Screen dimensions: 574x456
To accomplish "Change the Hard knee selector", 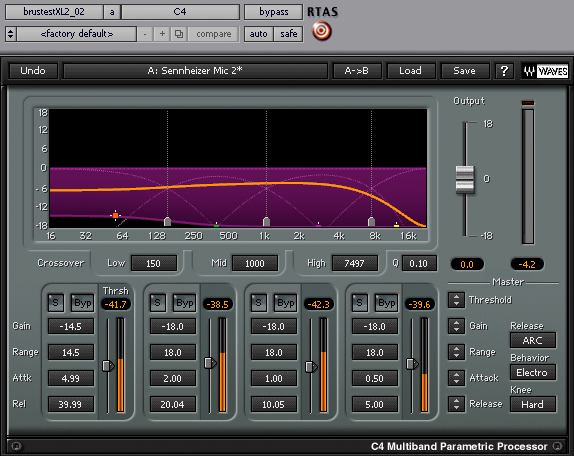I will coord(533,404).
